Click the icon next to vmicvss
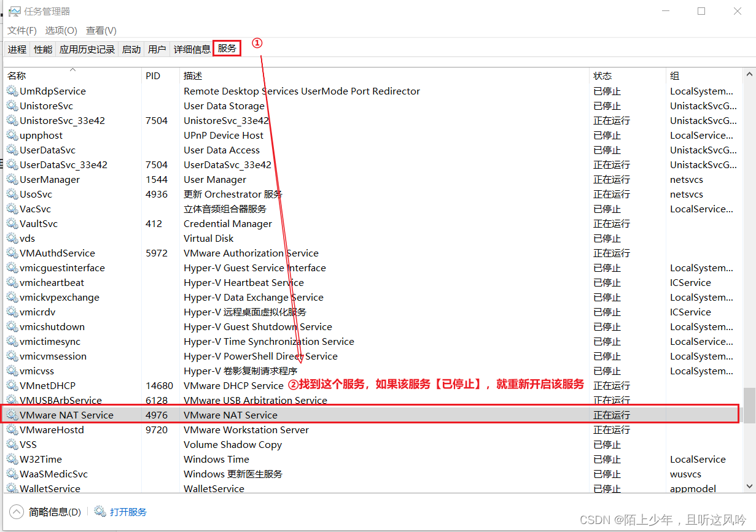 [12, 371]
